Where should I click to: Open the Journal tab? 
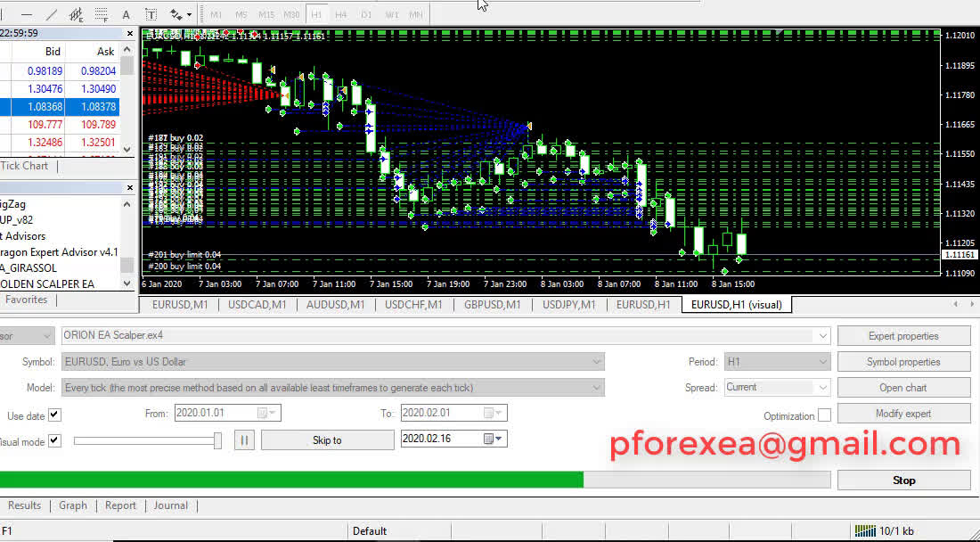(170, 505)
